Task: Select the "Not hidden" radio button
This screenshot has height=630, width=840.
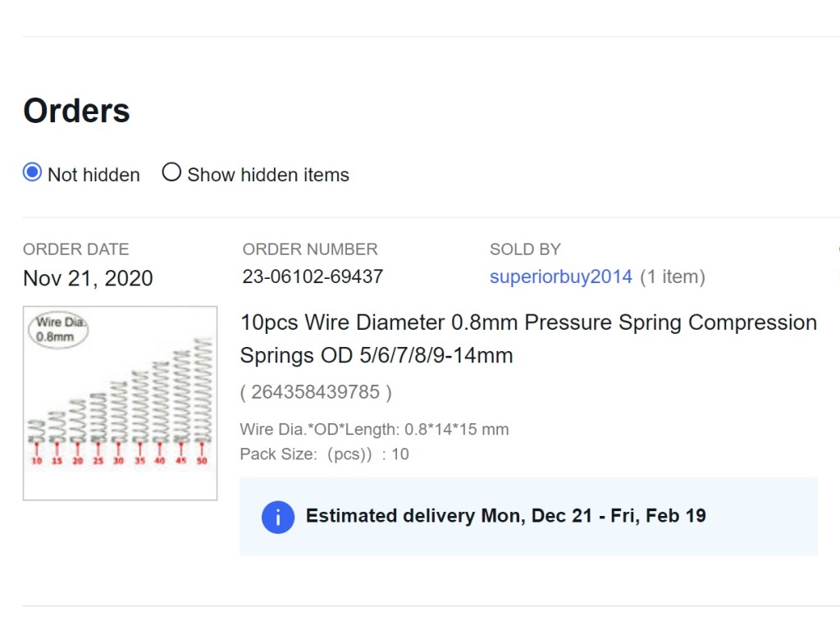Action: (x=32, y=173)
